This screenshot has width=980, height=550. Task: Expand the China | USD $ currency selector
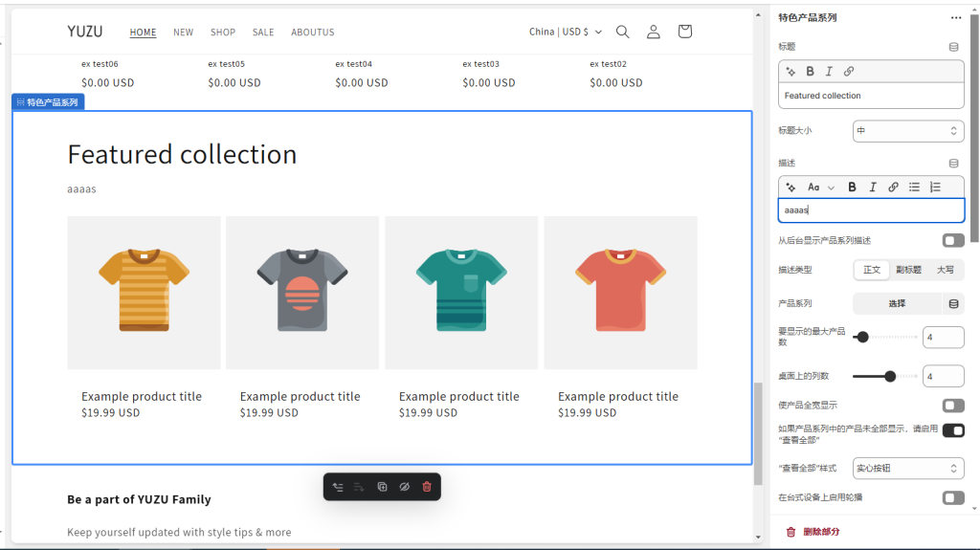(566, 32)
